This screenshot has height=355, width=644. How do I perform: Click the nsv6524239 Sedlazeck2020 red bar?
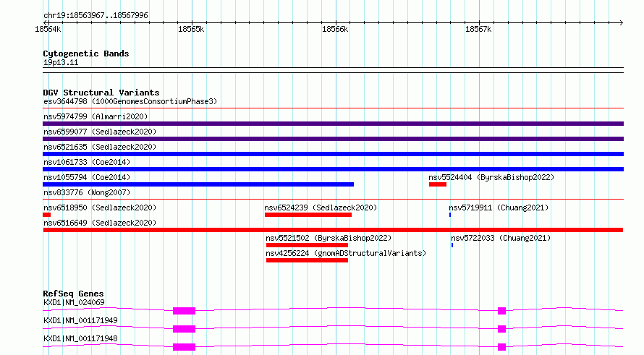coord(308,215)
